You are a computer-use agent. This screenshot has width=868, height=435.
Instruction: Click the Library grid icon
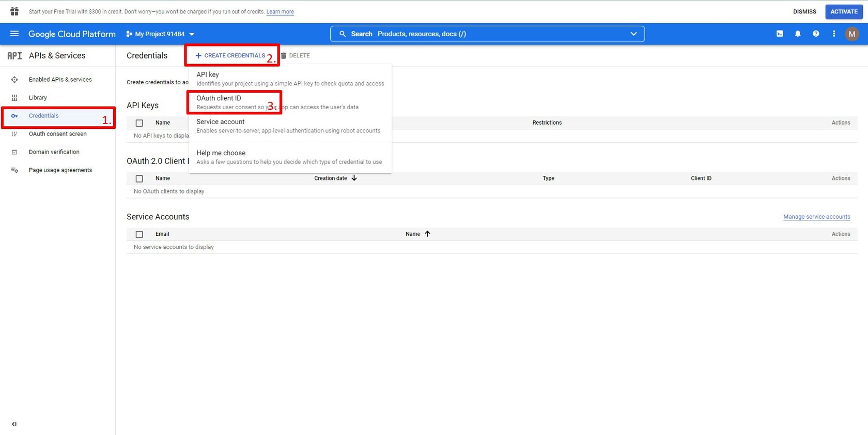(x=14, y=98)
